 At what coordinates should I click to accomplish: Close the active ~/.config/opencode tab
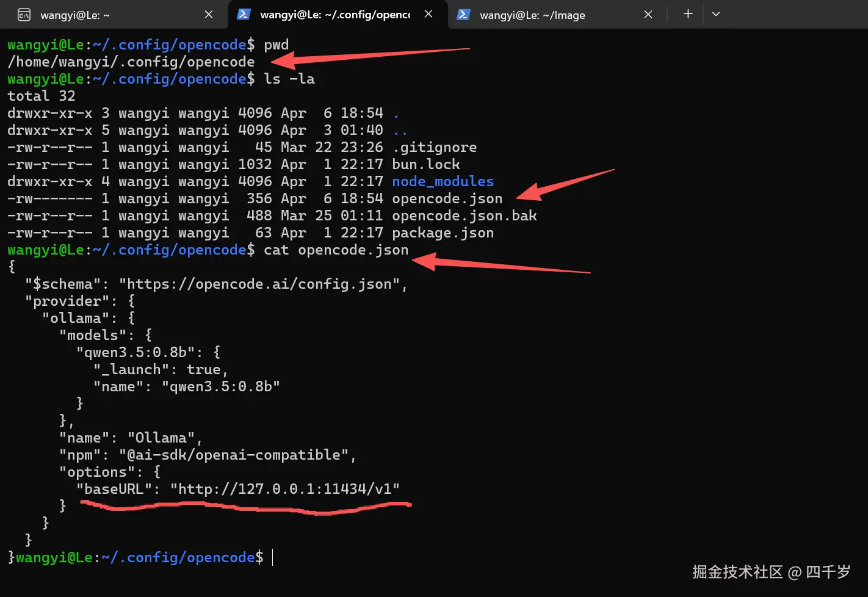click(x=429, y=14)
